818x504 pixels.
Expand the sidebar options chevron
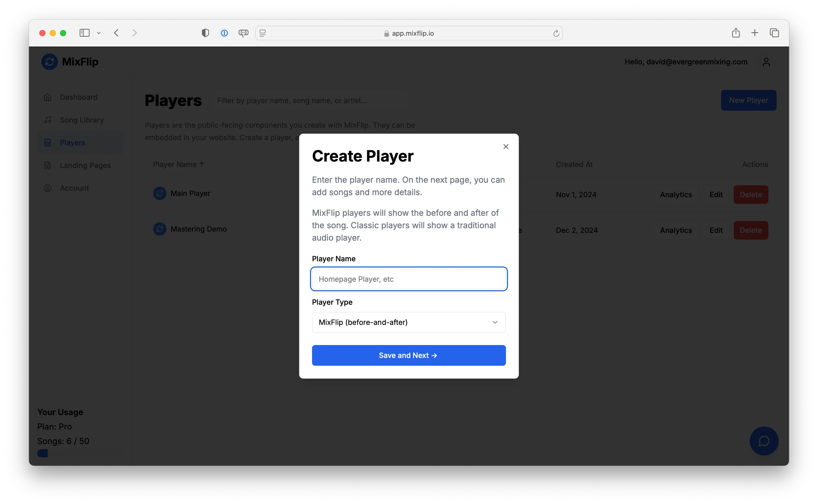pyautogui.click(x=99, y=33)
